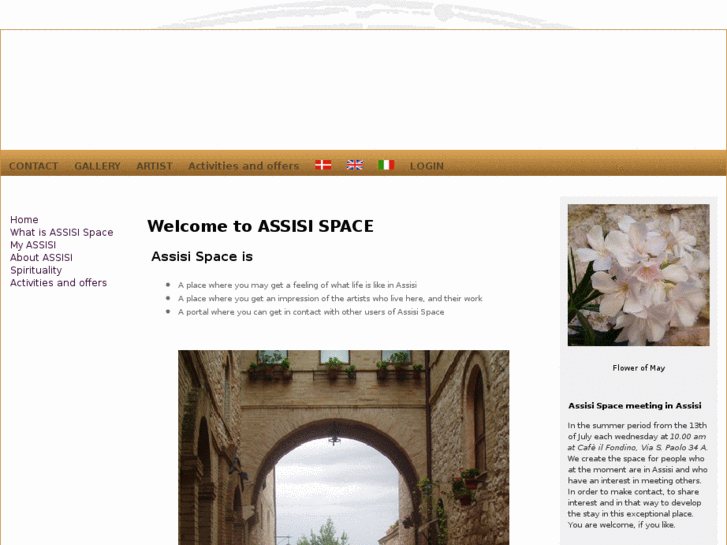727x545 pixels.
Task: Click the Assisi stone archway photo
Action: coord(344,448)
